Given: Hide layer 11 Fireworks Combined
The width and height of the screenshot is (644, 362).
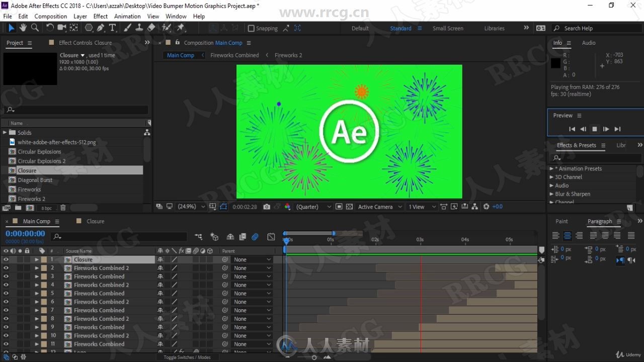Looking at the screenshot, I should pyautogui.click(x=6, y=344).
